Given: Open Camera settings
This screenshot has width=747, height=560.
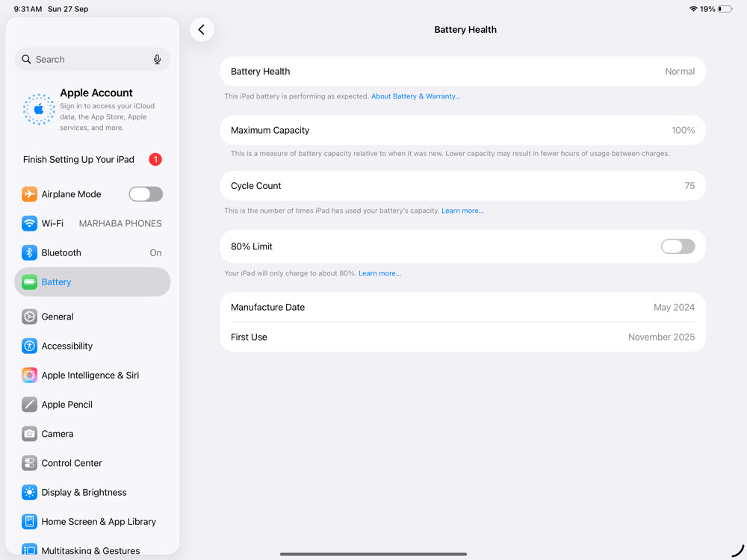Looking at the screenshot, I should click(x=93, y=434).
